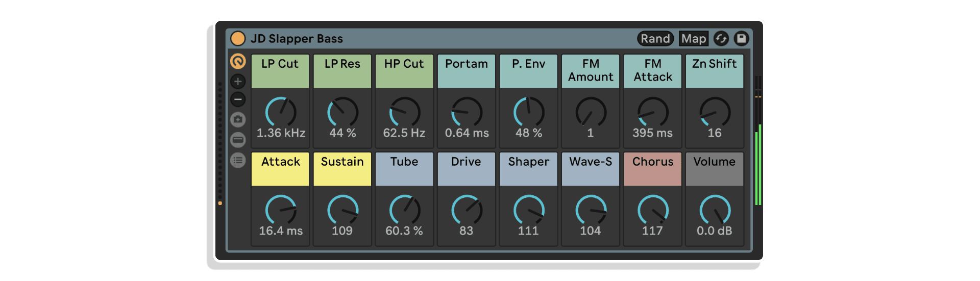Image resolution: width=980 pixels, height=281 pixels.
Task: Click the 0.0 dB value
Action: (715, 231)
